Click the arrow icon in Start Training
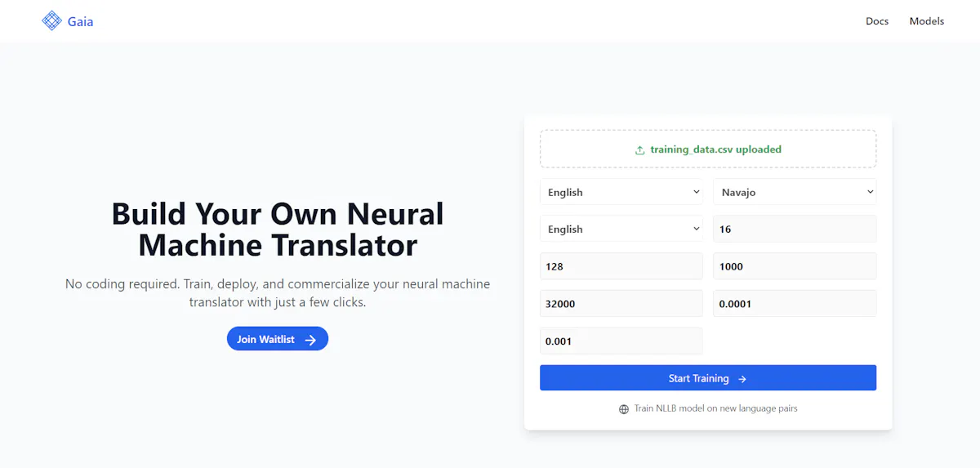Image resolution: width=980 pixels, height=468 pixels. [742, 379]
